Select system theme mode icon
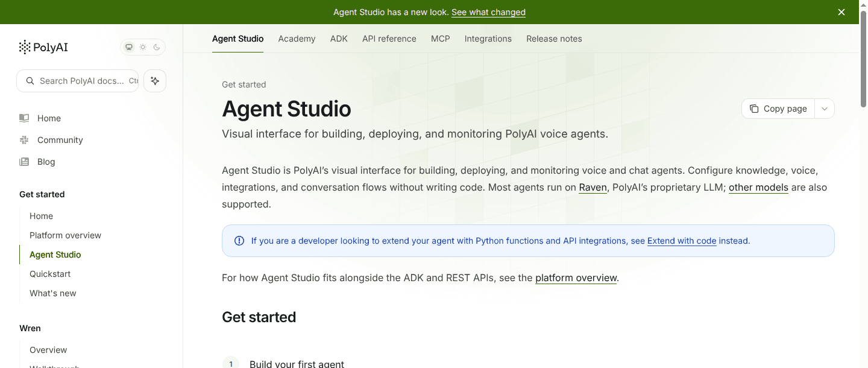The height and width of the screenshot is (368, 868). coord(129,47)
